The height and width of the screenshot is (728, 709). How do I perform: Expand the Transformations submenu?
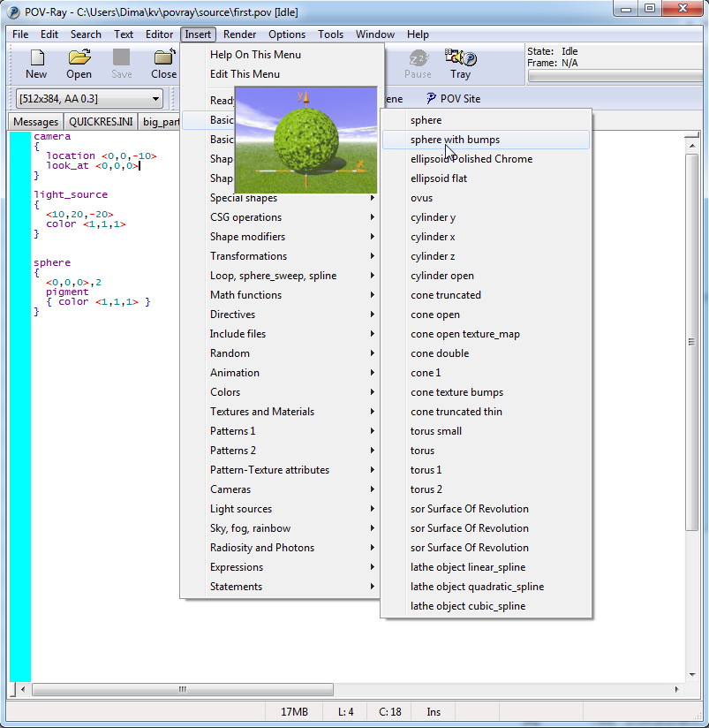pos(281,256)
